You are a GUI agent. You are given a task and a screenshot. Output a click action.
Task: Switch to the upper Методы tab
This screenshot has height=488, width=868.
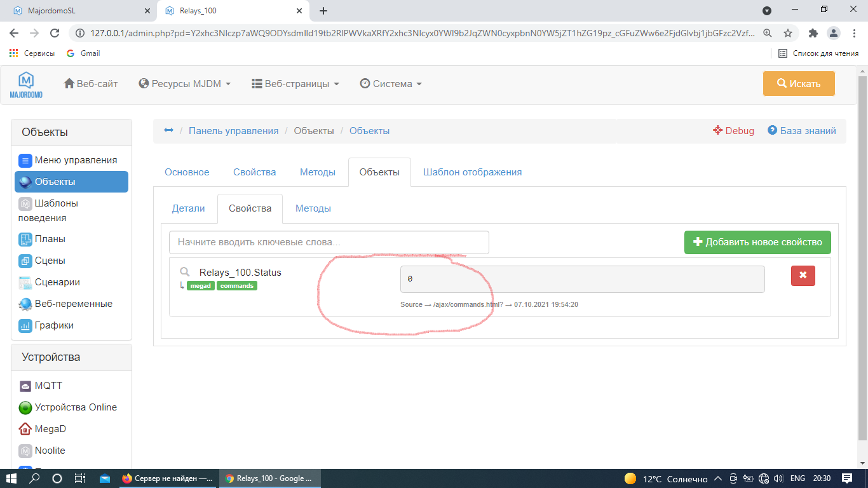[318, 172]
